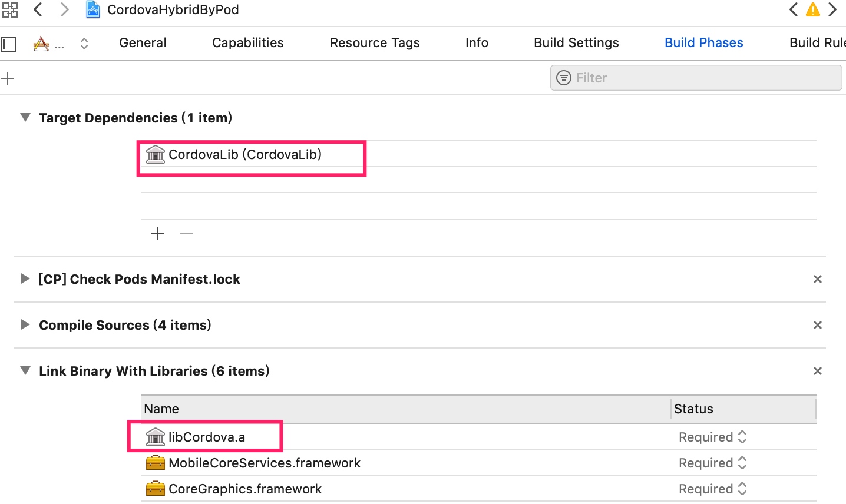The height and width of the screenshot is (504, 846).
Task: Switch to the Info tab
Action: [x=477, y=43]
